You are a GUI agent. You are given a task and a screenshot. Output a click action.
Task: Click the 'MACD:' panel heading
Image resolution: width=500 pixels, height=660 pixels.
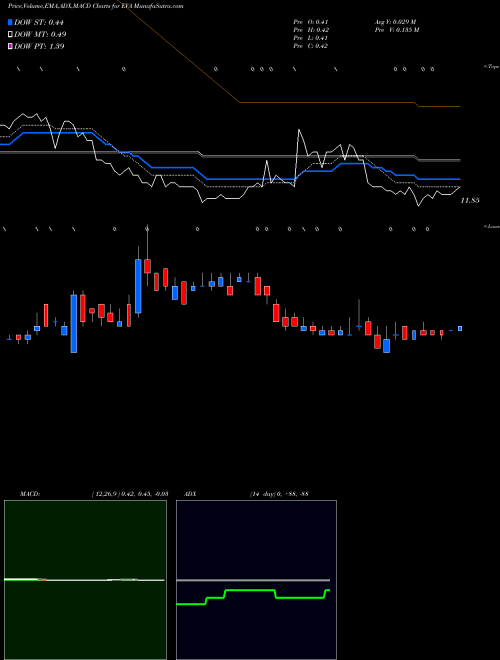[x=29, y=494]
